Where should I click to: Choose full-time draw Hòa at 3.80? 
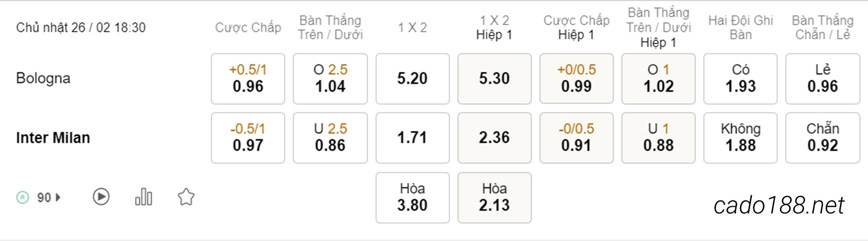pos(412,198)
